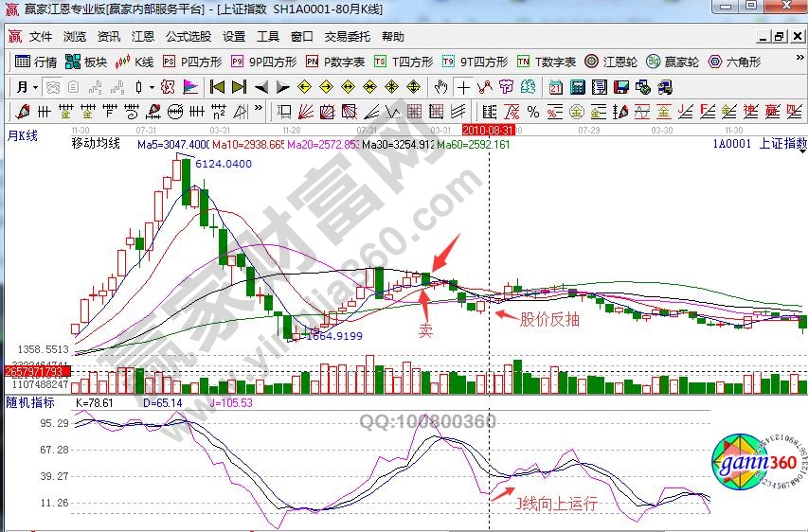Launch the 六角形 hexagon chart

pos(733,62)
